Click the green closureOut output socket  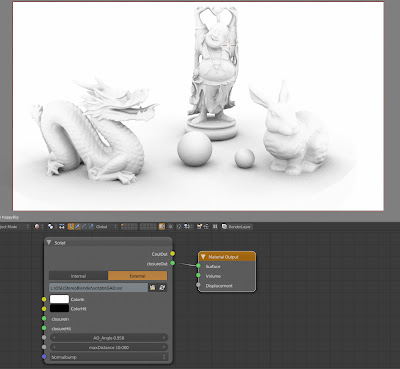172,263
